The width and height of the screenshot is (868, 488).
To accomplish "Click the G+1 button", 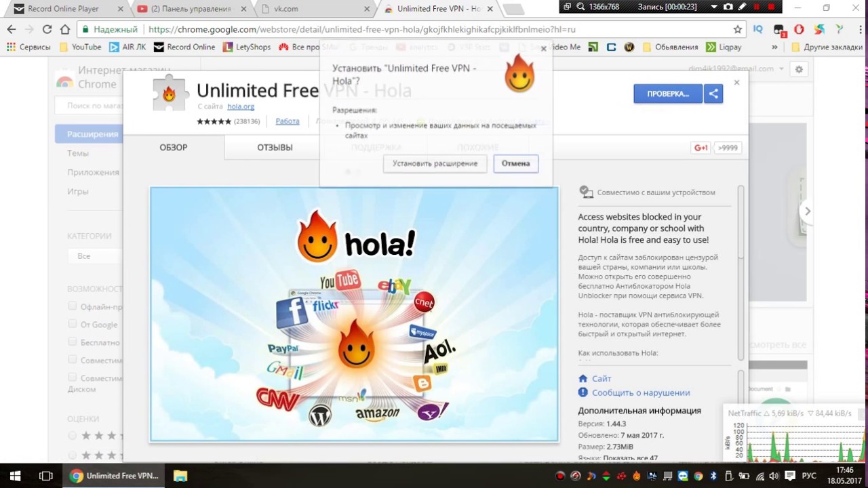I will (x=701, y=148).
